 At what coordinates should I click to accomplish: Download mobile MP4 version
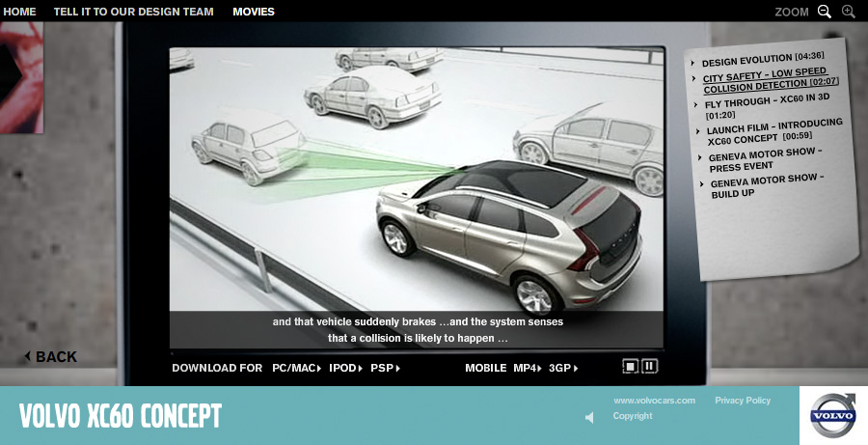(528, 368)
